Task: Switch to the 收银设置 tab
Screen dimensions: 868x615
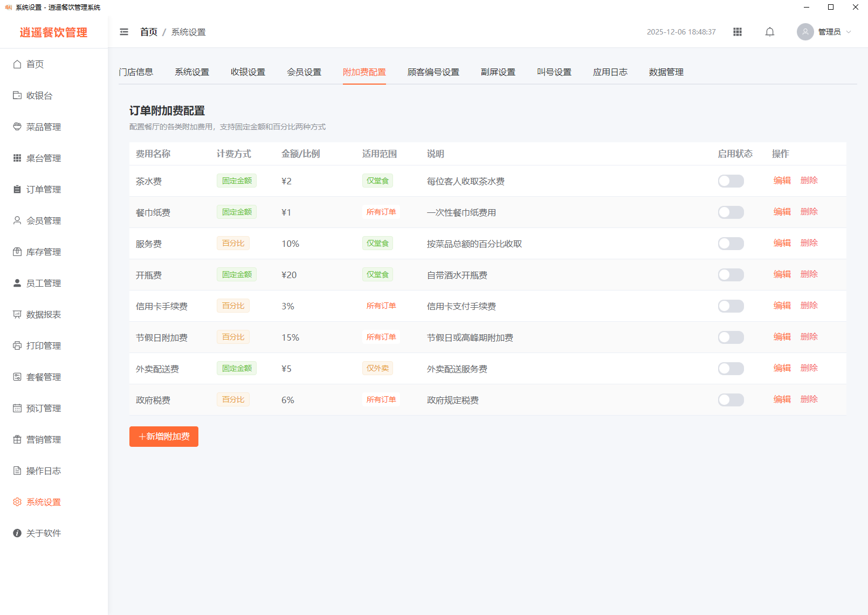Action: pyautogui.click(x=248, y=72)
